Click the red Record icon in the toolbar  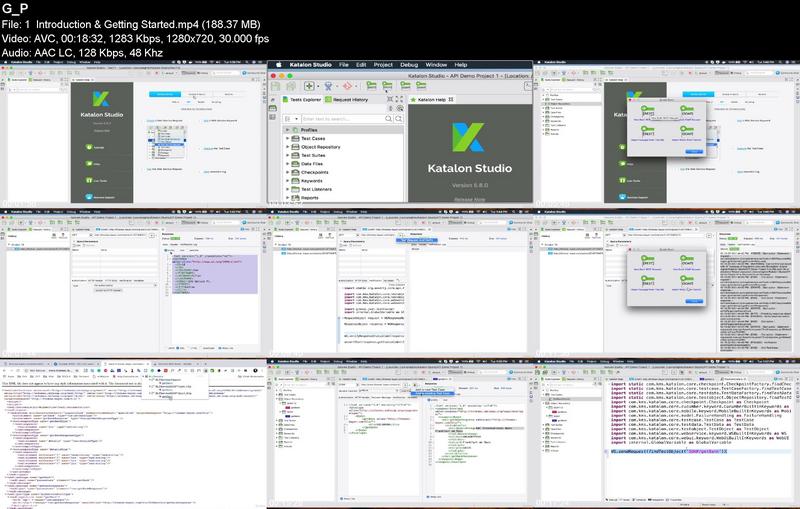point(347,86)
